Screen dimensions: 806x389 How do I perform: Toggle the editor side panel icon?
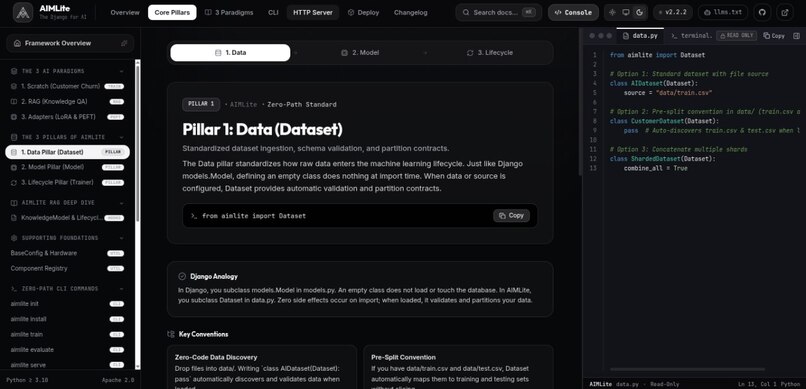pos(797,35)
